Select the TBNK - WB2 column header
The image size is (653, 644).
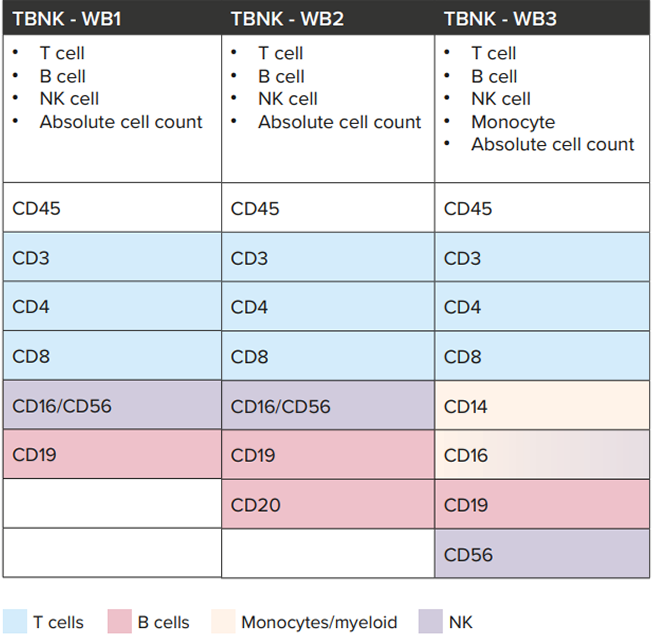[328, 18]
